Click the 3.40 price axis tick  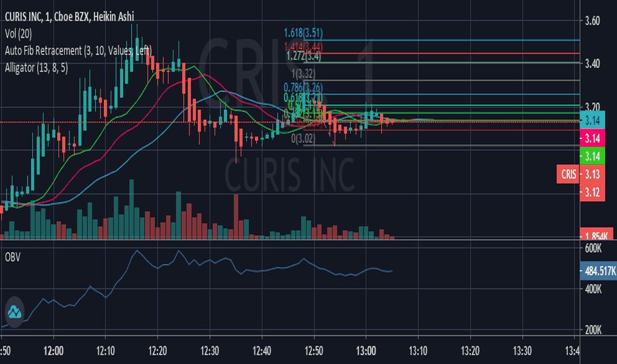tap(593, 64)
